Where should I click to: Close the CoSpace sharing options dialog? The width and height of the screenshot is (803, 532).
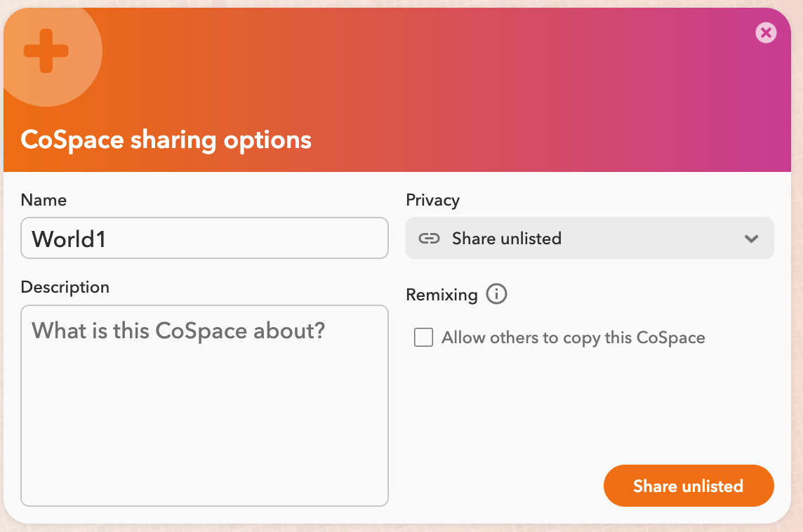tap(766, 33)
